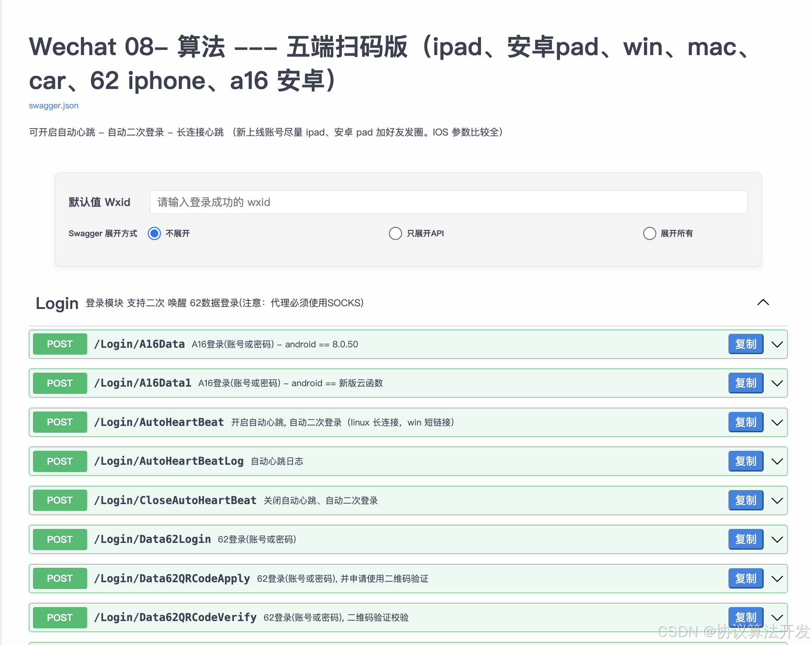Screen dimensions: 812x645
Task: Collapse the Login section chevron
Action: click(x=763, y=302)
